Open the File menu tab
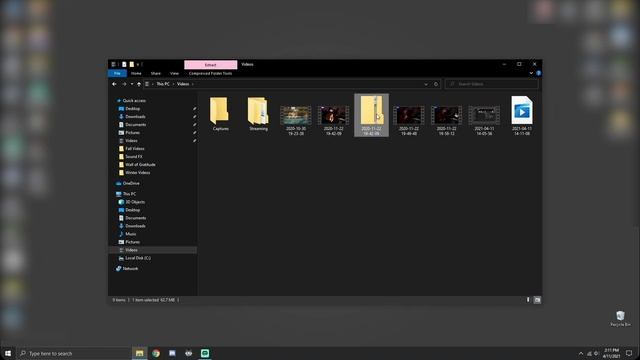This screenshot has height=360, width=640. [117, 73]
